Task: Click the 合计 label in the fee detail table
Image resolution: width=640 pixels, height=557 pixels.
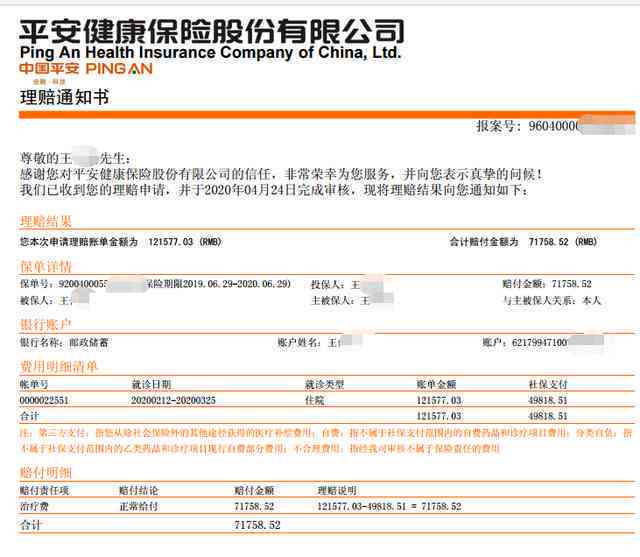Action: pyautogui.click(x=29, y=416)
